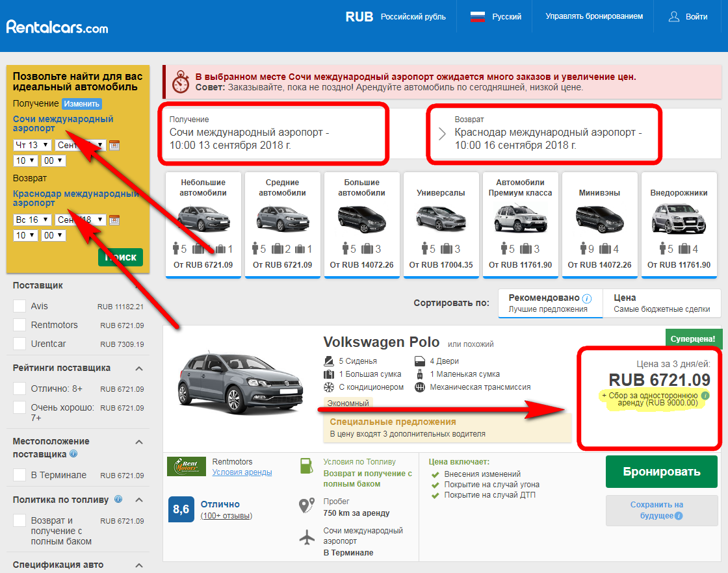Select the Минивэны category
This screenshot has width=728, height=573.
(x=599, y=225)
